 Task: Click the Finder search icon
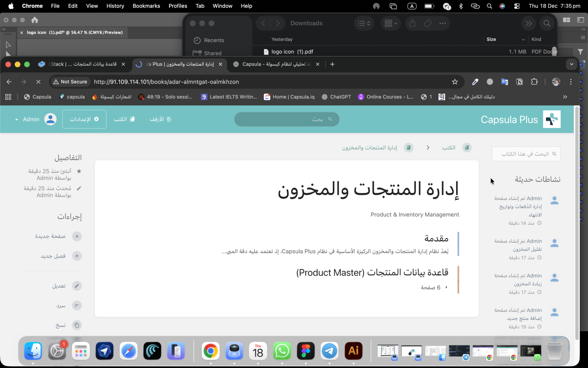pyautogui.click(x=547, y=23)
